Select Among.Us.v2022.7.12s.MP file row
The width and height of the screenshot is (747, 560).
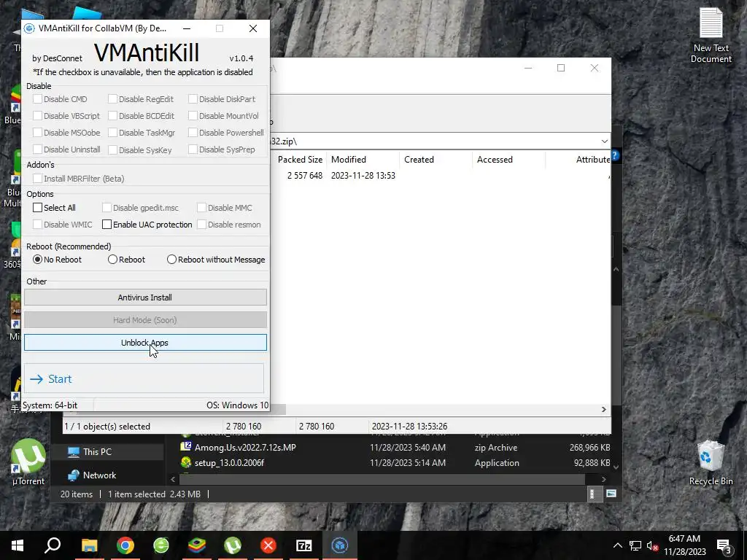[x=395, y=448]
